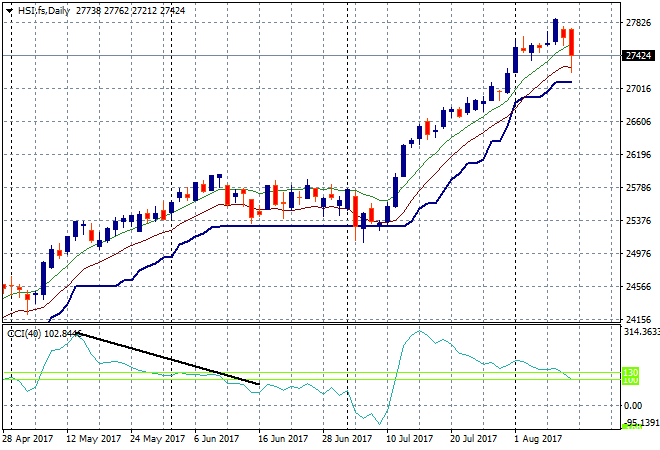The width and height of the screenshot is (660, 450).
Task: Click the 27826 price axis label
Action: tap(636, 23)
